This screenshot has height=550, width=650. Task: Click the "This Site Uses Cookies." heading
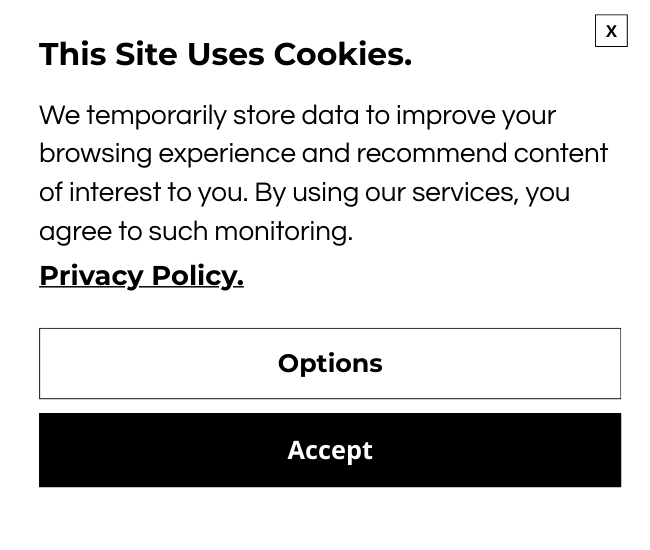tap(225, 54)
